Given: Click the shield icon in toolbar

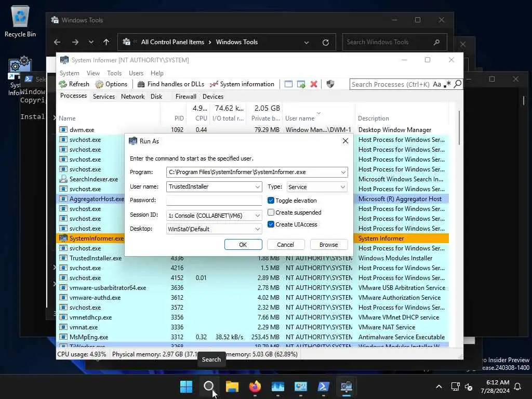Looking at the screenshot, I should [330, 84].
